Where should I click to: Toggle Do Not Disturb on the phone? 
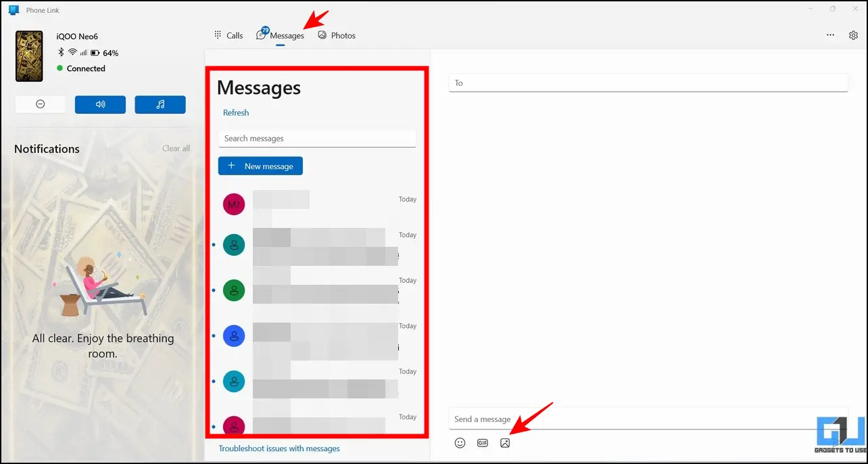pos(41,104)
